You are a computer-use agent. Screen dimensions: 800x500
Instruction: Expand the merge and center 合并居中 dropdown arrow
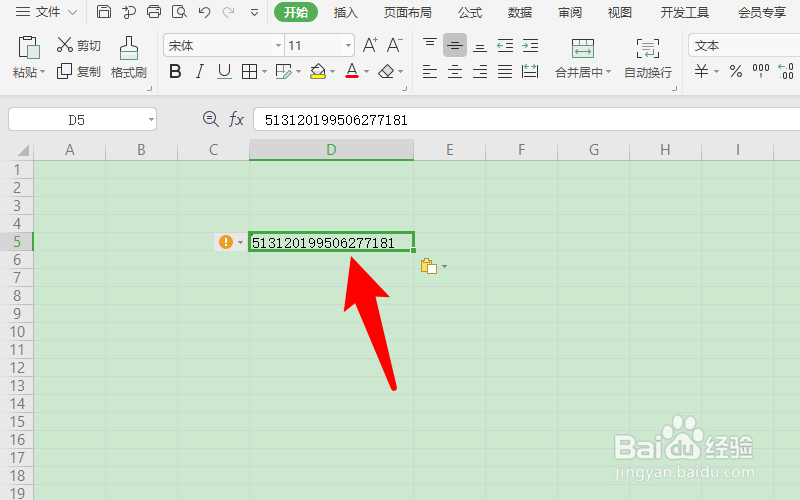[609, 72]
